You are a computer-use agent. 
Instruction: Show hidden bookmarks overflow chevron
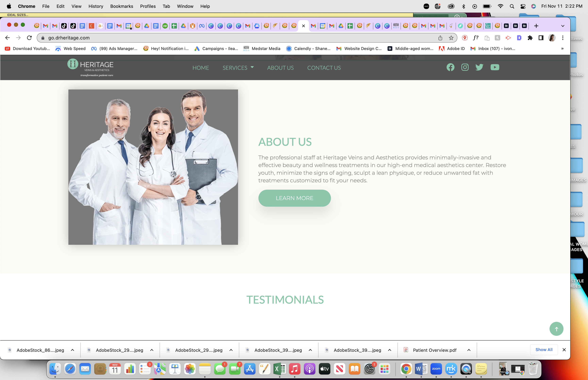pos(562,49)
